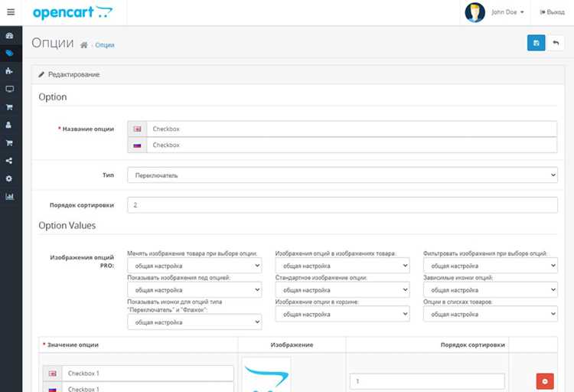Click the John Doe avatar image
Screen dimensions: 574x392
(x=475, y=12)
